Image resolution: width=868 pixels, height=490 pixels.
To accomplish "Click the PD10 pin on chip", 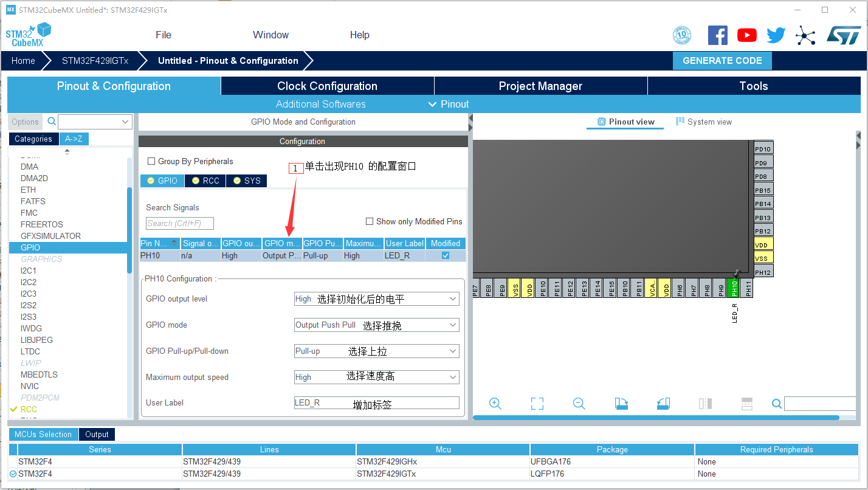I will (x=763, y=149).
